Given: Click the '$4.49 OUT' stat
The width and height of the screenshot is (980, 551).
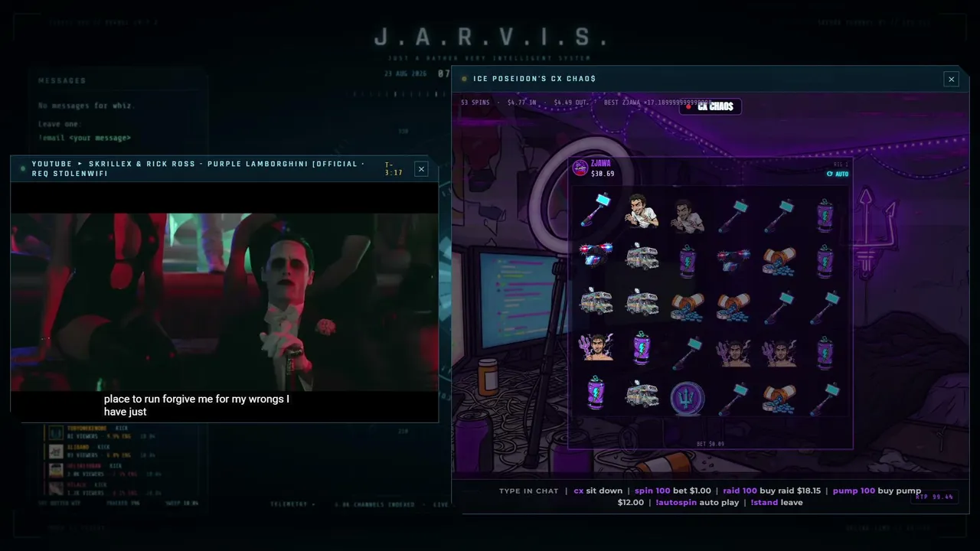Looking at the screenshot, I should coord(570,103).
